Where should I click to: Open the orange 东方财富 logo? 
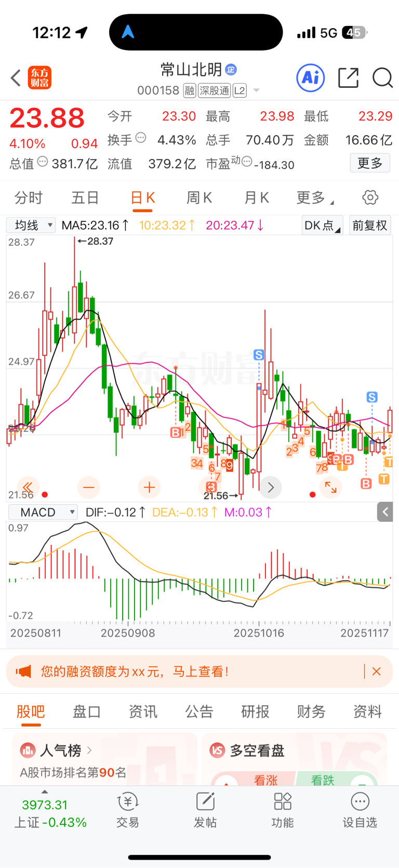(x=39, y=78)
